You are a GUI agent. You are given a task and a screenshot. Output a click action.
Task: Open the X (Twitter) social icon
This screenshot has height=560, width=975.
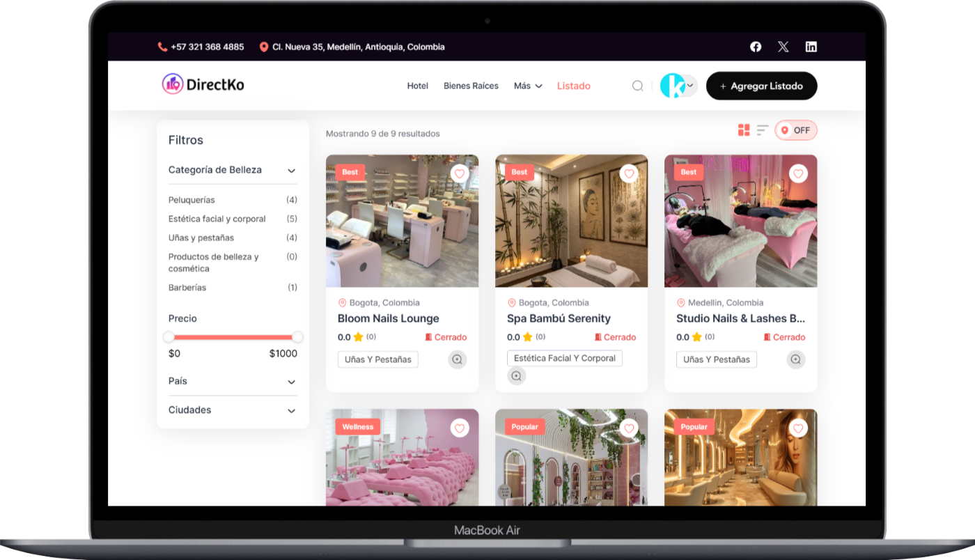click(x=783, y=47)
